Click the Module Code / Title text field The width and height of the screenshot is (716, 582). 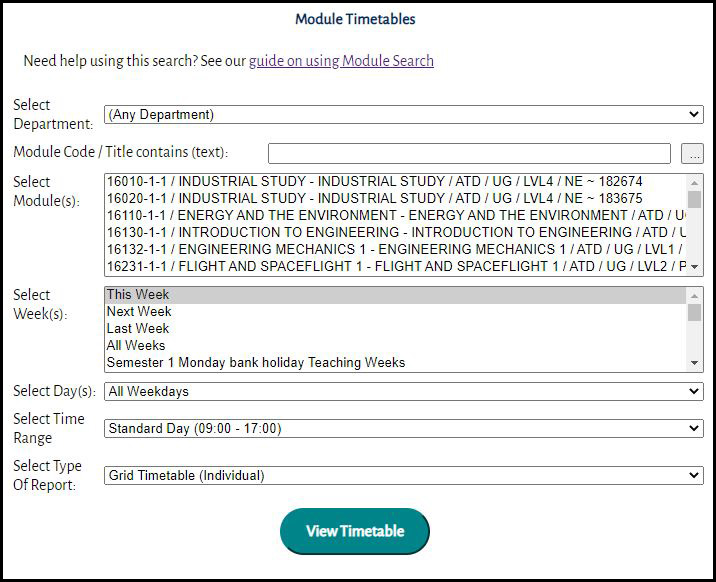pos(469,153)
